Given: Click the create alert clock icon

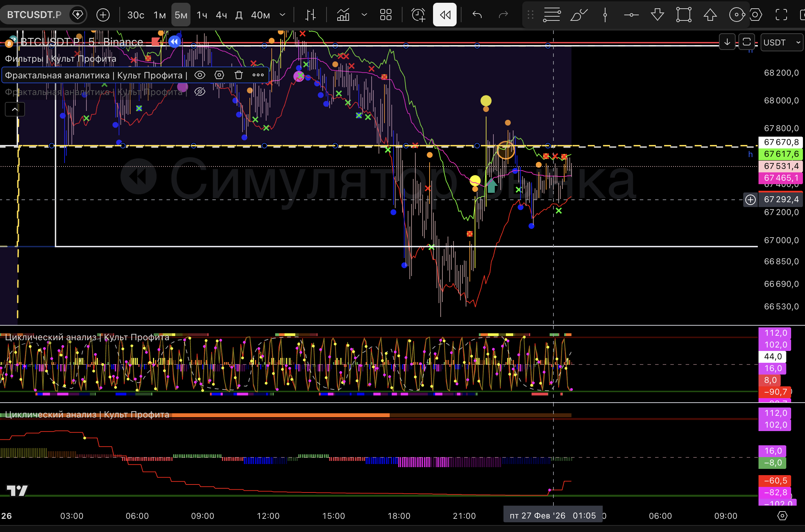Looking at the screenshot, I should [418, 15].
